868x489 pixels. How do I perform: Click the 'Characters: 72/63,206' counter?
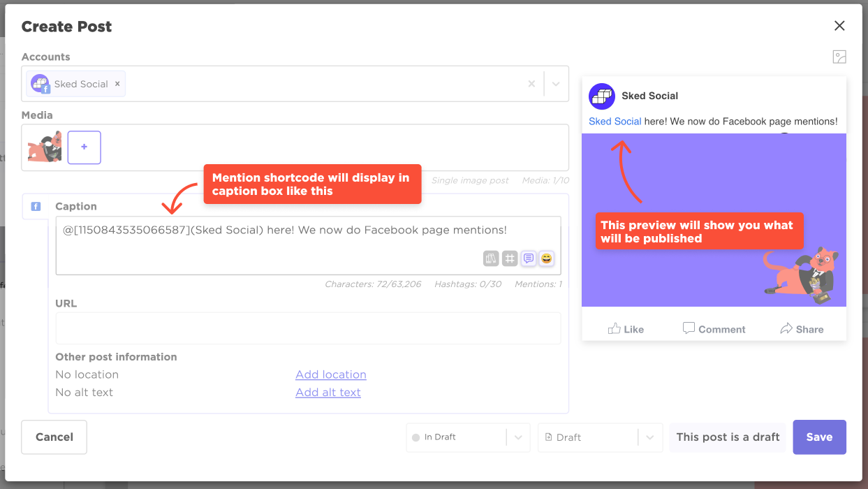tap(373, 284)
